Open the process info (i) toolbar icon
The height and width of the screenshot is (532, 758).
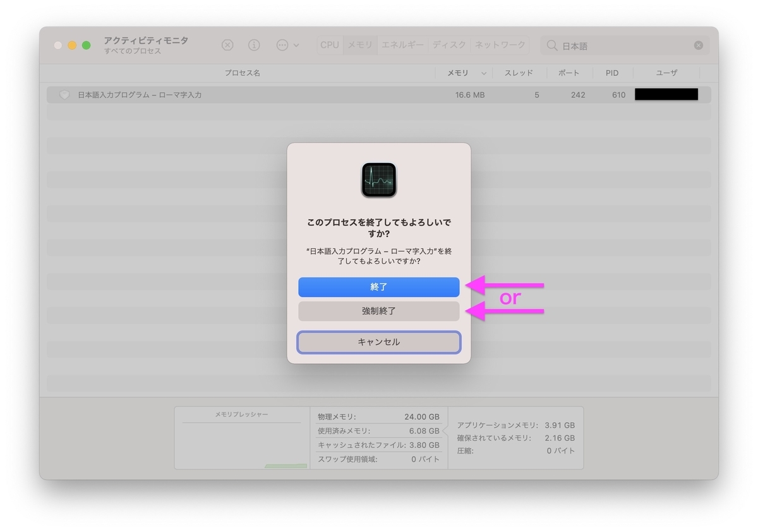coord(254,45)
